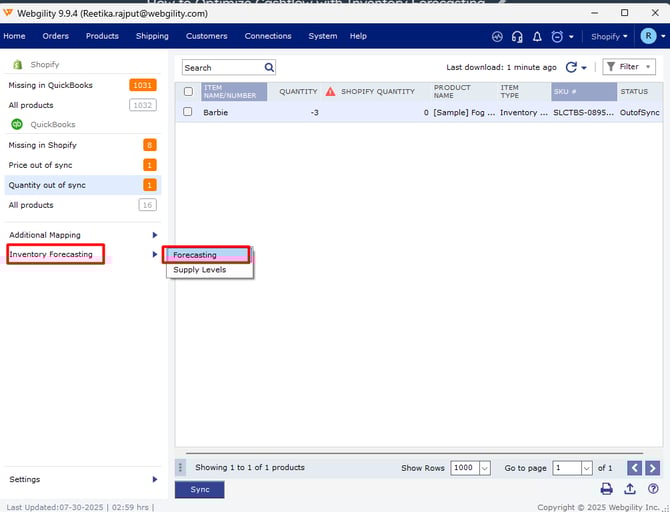670x512 pixels.
Task: Select Price out of sync item
Action: 40,165
